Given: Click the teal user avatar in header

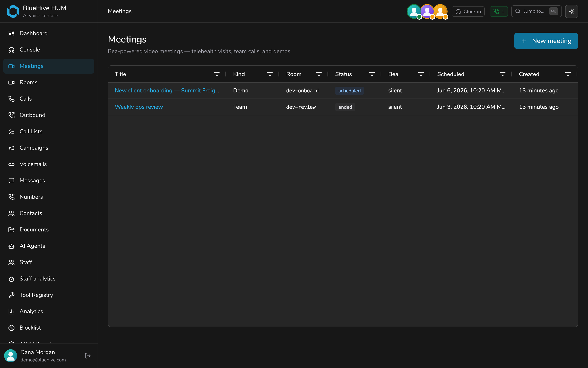Looking at the screenshot, I should click(x=414, y=11).
